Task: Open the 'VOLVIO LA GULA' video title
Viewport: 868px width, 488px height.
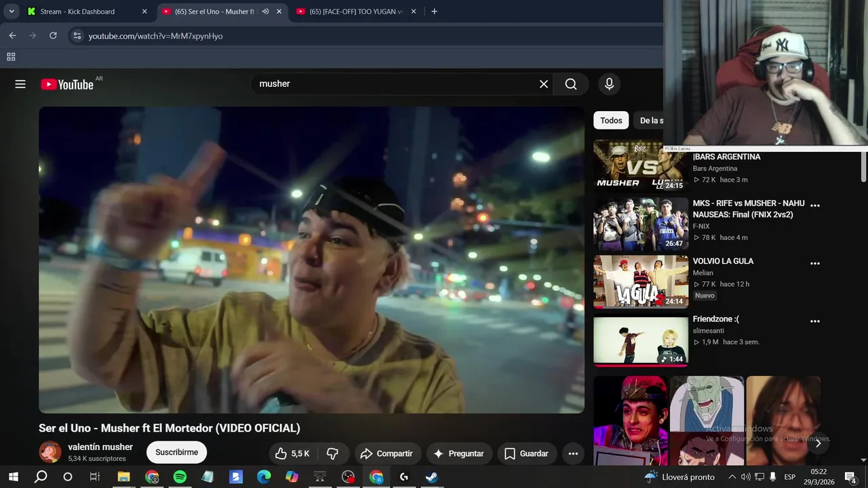Action: point(723,261)
